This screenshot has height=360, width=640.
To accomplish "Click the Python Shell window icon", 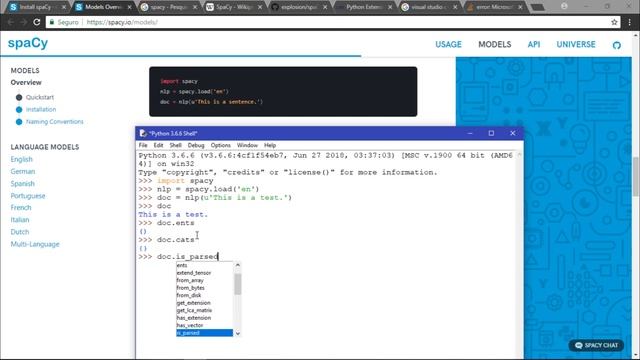I will click(142, 133).
